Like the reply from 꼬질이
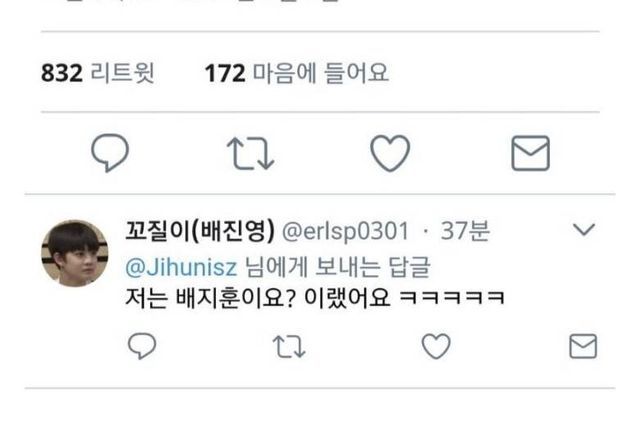The height and width of the screenshot is (432, 640). tap(436, 346)
